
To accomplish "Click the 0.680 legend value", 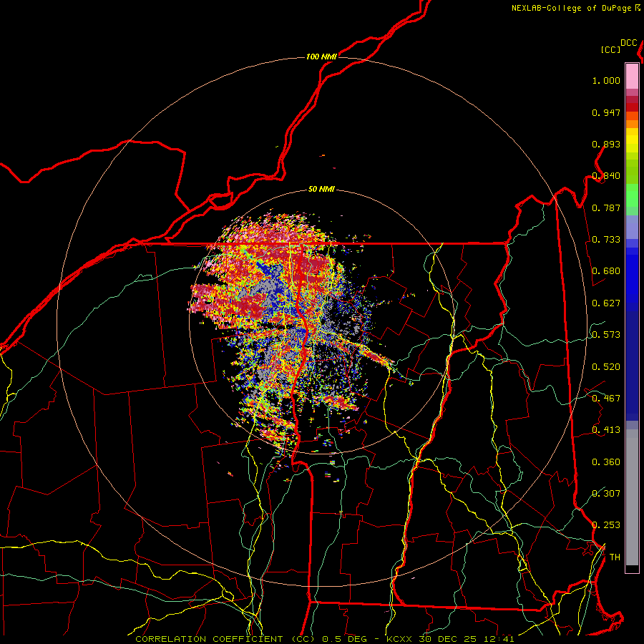I will [606, 271].
